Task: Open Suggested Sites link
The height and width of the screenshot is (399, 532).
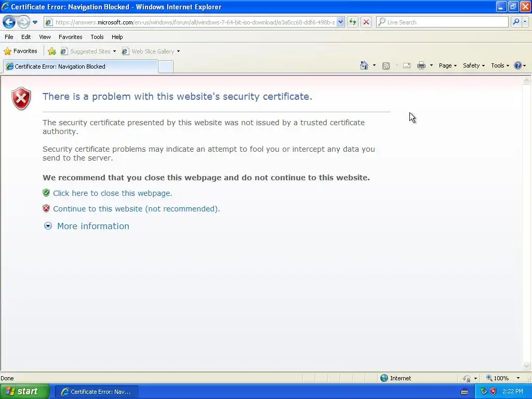Action: (88, 51)
